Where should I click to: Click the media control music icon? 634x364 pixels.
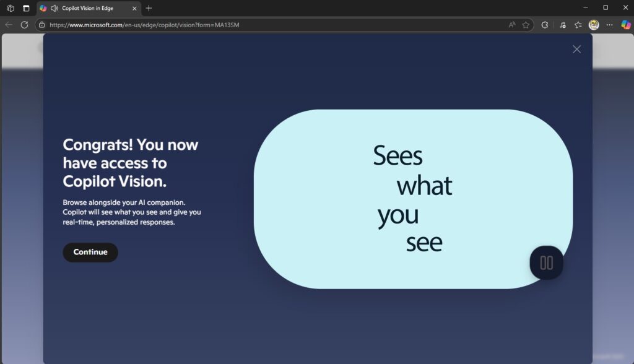[x=562, y=25]
